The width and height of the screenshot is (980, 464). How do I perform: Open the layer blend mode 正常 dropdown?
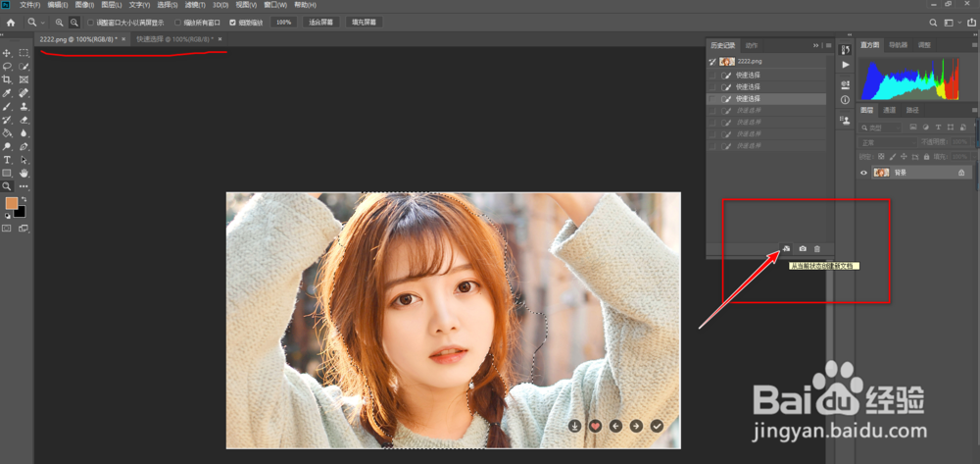[x=888, y=142]
